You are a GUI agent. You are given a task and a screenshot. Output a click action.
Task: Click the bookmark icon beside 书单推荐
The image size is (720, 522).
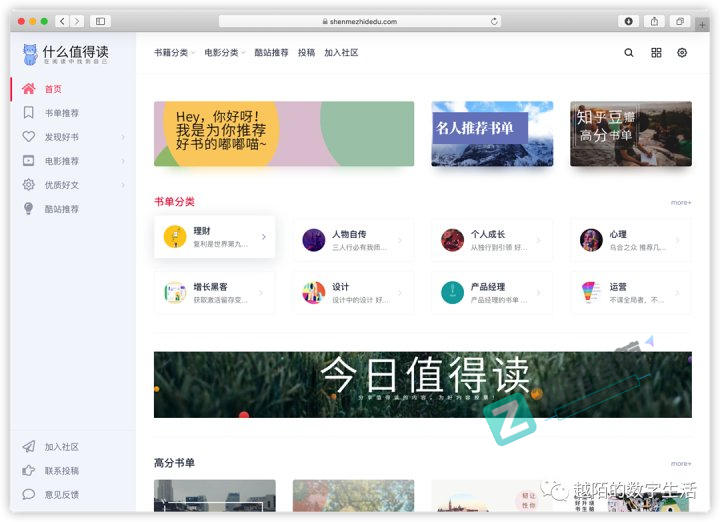[28, 112]
